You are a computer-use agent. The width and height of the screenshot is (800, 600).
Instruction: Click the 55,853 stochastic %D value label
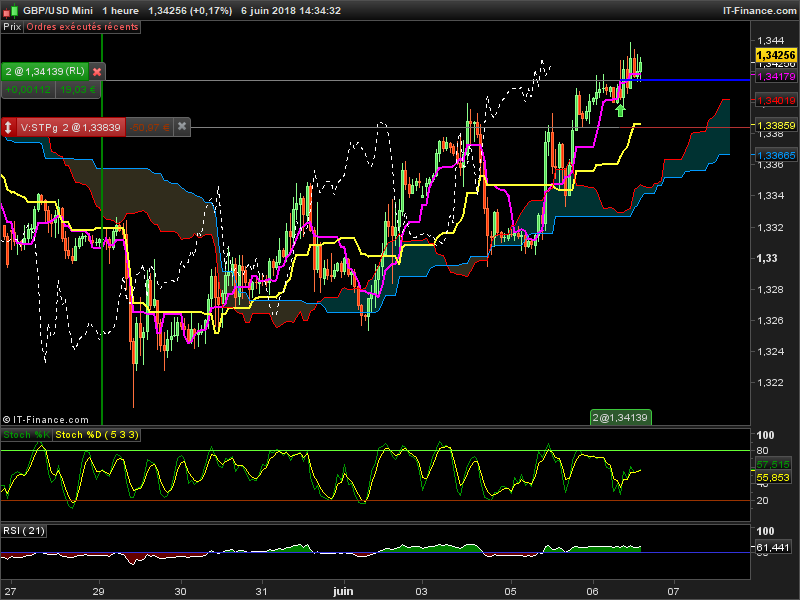point(773,478)
